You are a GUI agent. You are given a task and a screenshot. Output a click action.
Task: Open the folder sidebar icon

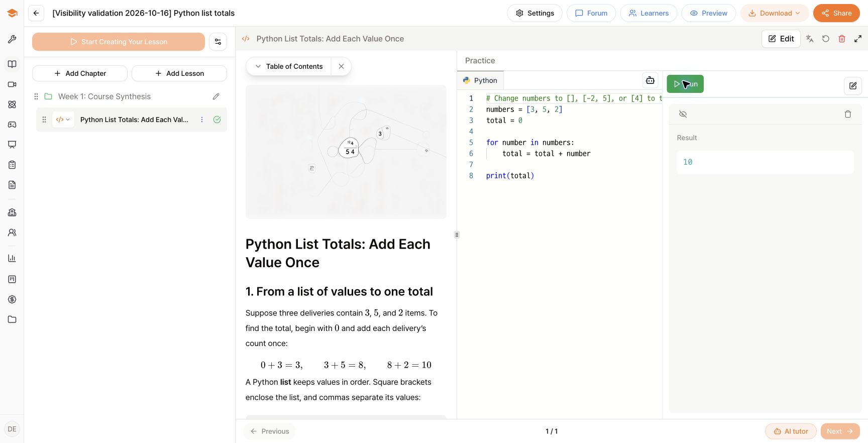[x=12, y=319]
